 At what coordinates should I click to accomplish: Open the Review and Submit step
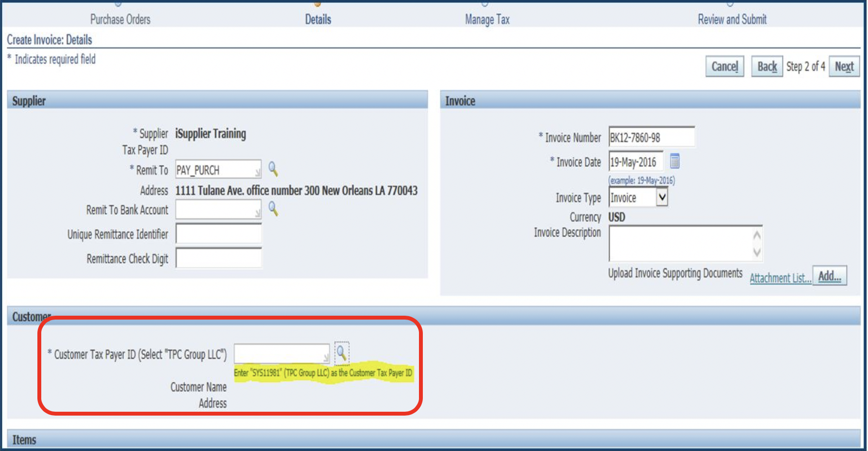point(732,19)
